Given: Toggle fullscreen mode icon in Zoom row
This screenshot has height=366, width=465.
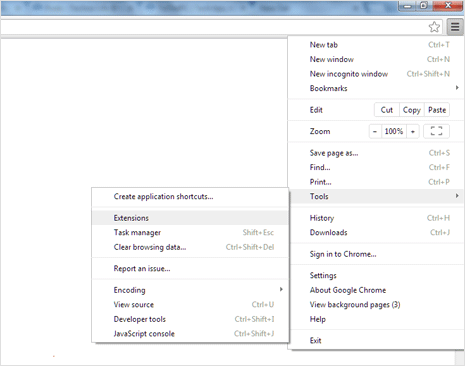Looking at the screenshot, I should pyautogui.click(x=436, y=131).
